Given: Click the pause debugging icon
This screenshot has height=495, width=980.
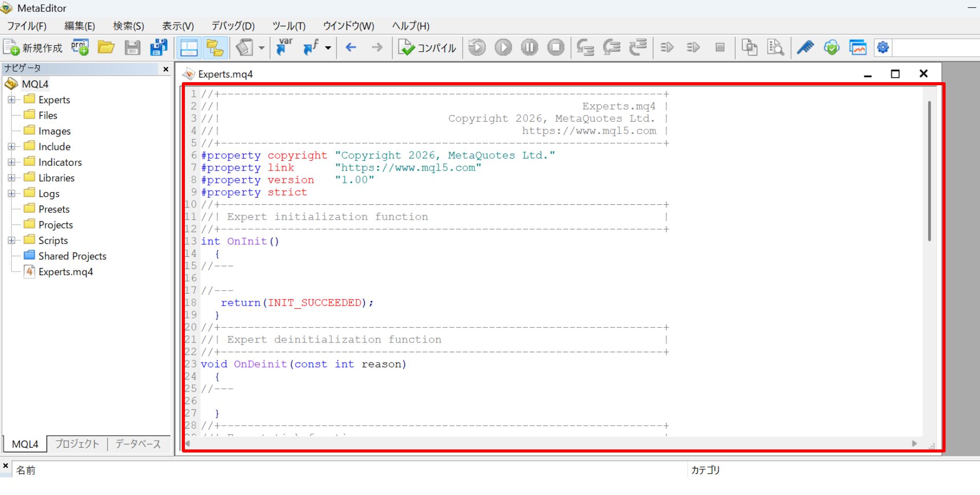Looking at the screenshot, I should [530, 48].
